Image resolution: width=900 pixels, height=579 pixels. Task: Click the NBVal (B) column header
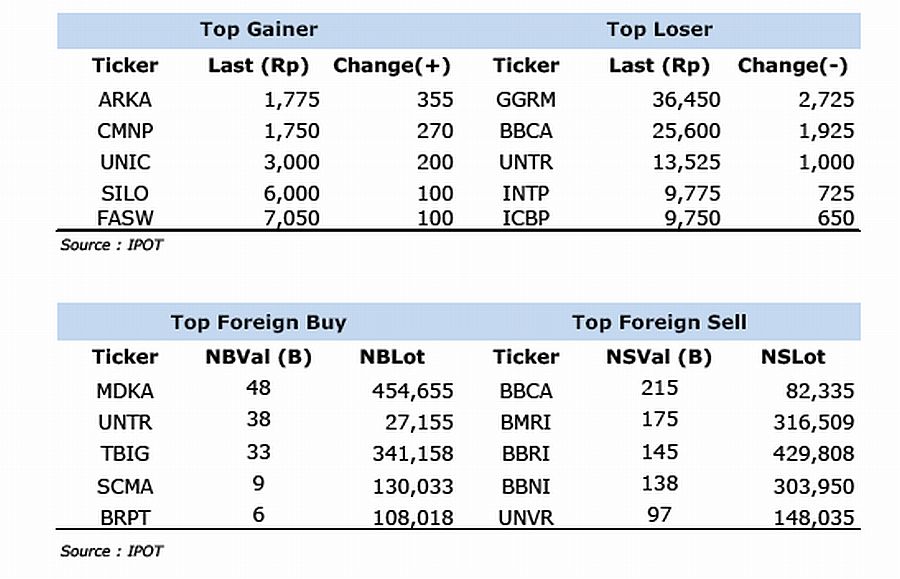(x=258, y=357)
